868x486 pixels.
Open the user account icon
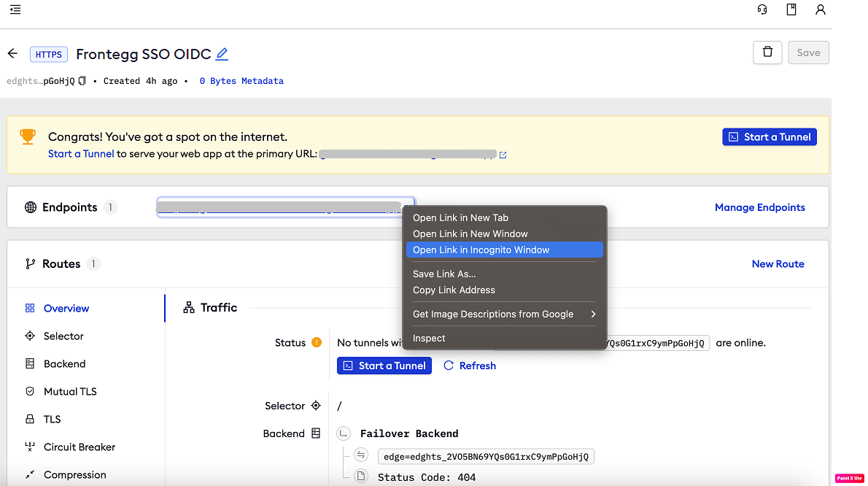click(x=821, y=9)
